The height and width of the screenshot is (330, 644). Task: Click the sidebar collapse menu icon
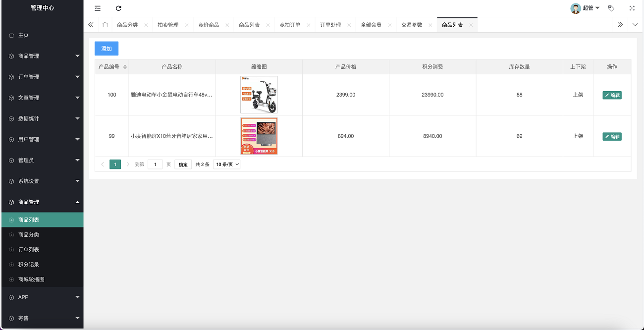pyautogui.click(x=98, y=8)
